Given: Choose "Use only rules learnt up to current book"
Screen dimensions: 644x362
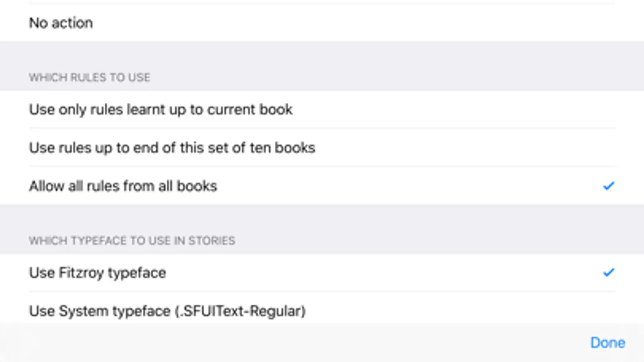Looking at the screenshot, I should click(161, 109).
